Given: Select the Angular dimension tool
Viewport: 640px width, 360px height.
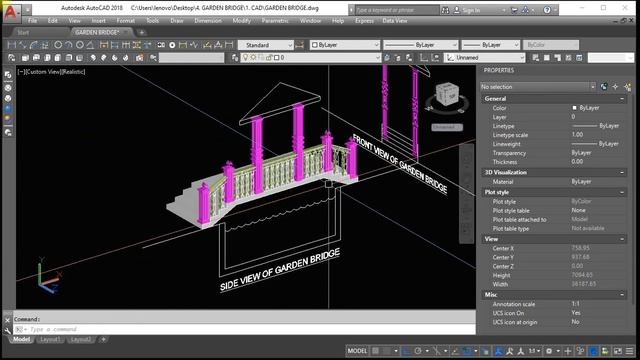Looking at the screenshot, I should 90,45.
